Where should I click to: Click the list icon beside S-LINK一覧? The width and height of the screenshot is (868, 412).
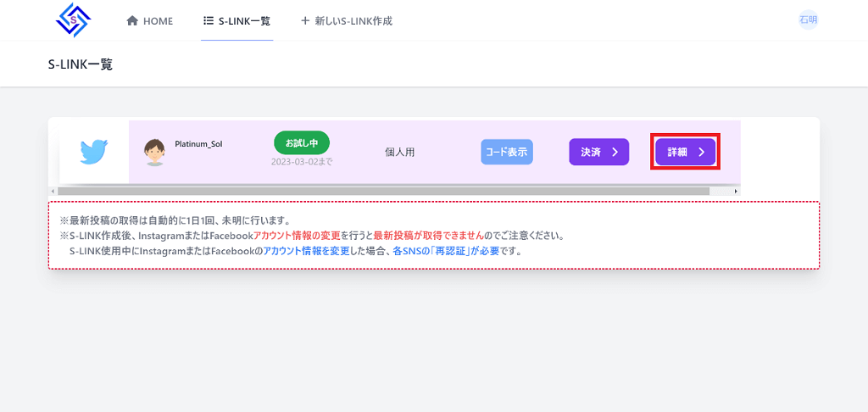point(209,21)
